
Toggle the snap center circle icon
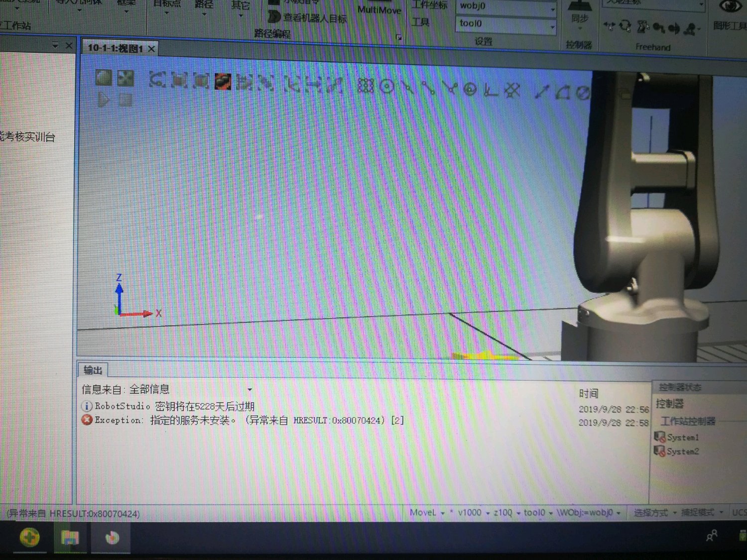click(387, 87)
